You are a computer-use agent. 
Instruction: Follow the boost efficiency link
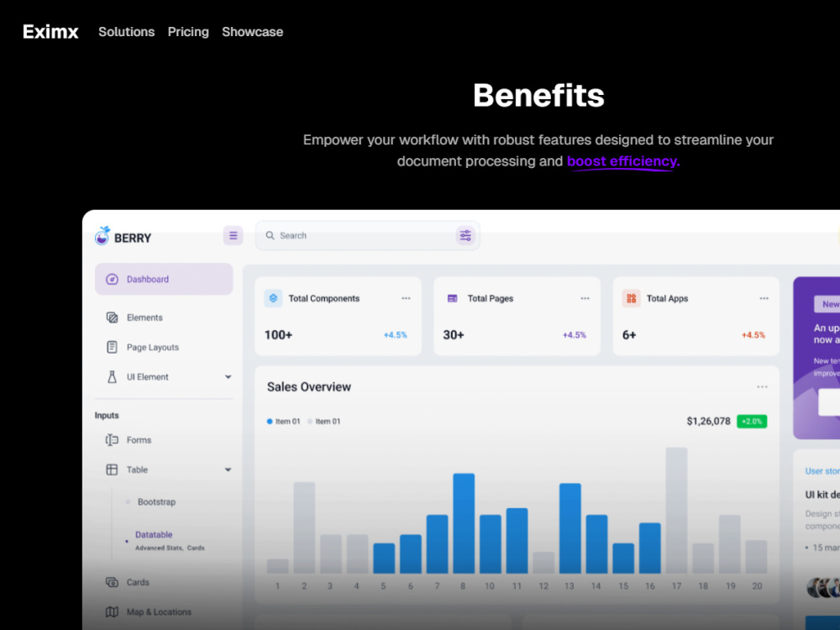[623, 161]
